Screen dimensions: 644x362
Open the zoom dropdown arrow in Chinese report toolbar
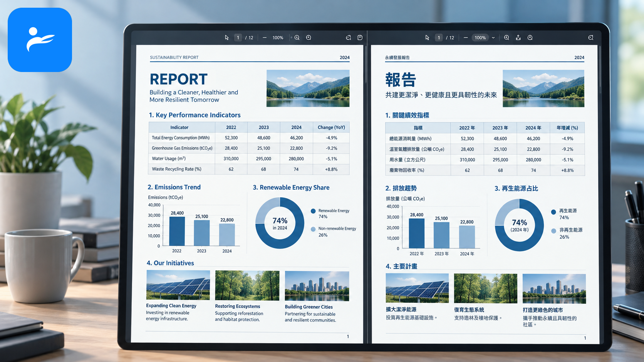(493, 38)
